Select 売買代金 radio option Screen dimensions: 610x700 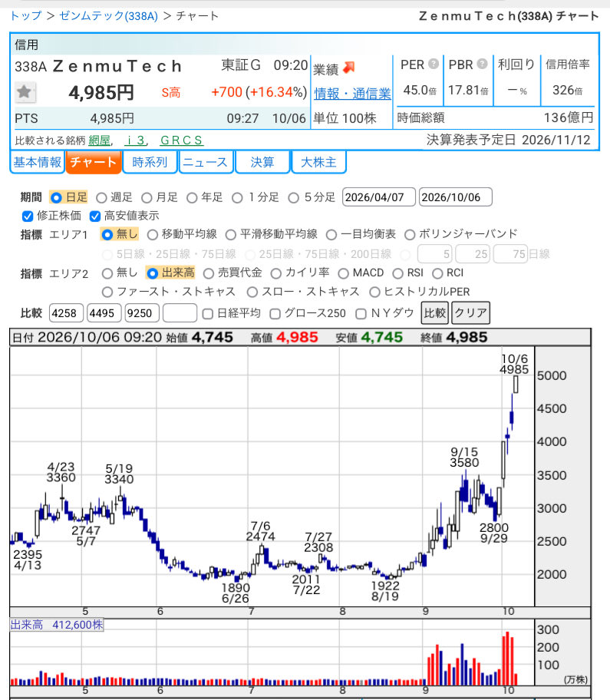pyautogui.click(x=209, y=273)
